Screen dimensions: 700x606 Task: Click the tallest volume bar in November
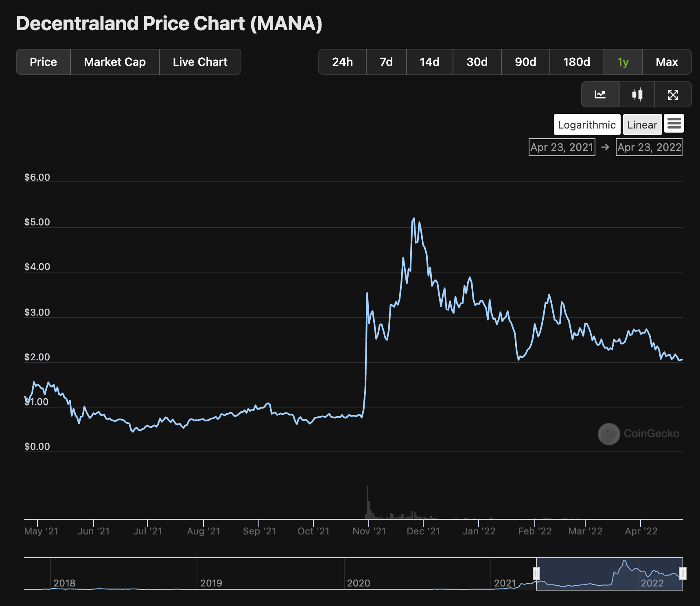[367, 502]
